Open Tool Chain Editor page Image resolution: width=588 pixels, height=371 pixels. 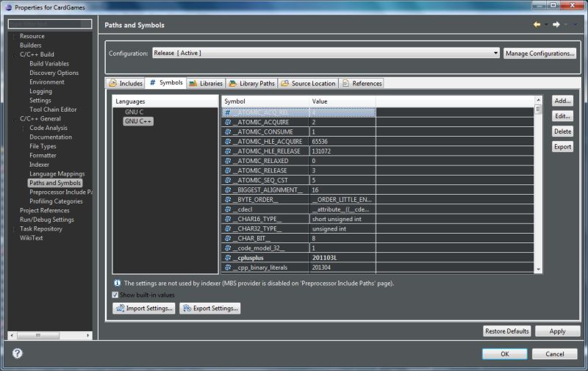(x=53, y=109)
